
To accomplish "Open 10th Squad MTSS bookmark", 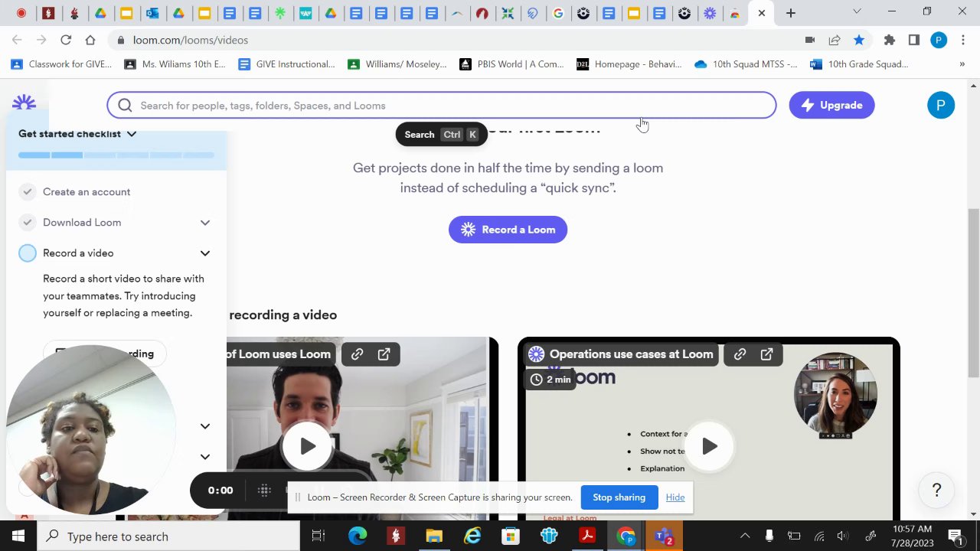I will click(746, 64).
